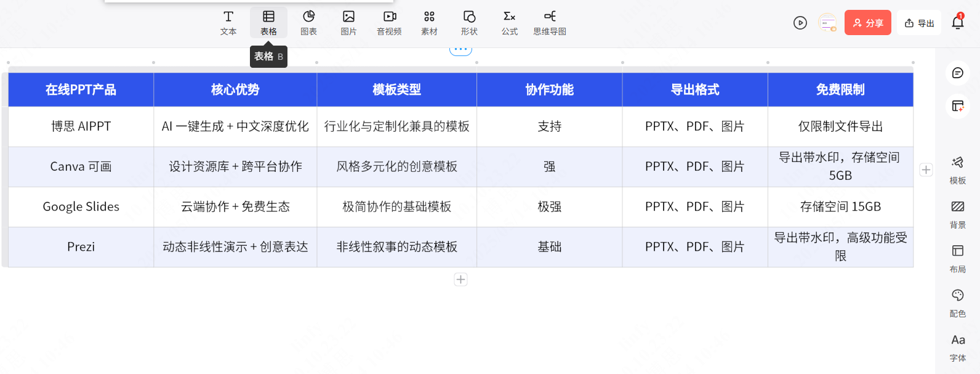
Task: Select the 形状 shape tool
Action: [469, 23]
